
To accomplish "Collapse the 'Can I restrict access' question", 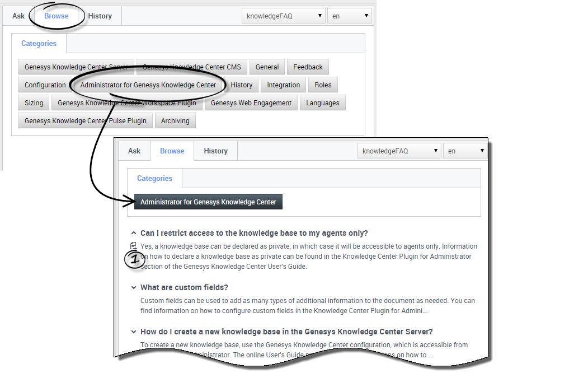I will coord(134,233).
